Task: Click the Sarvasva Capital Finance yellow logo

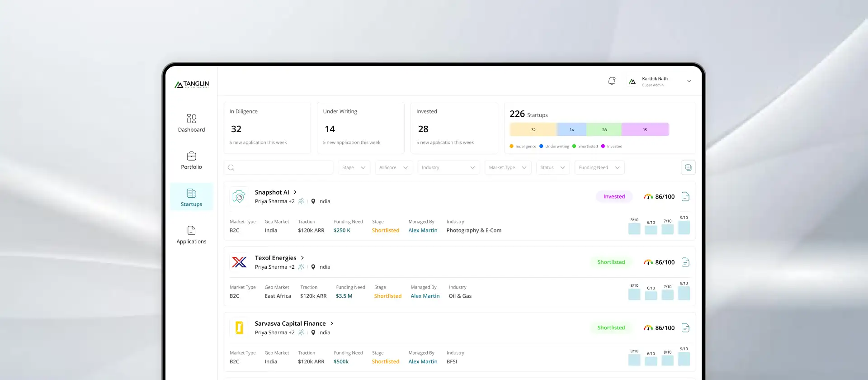Action: 239,328
